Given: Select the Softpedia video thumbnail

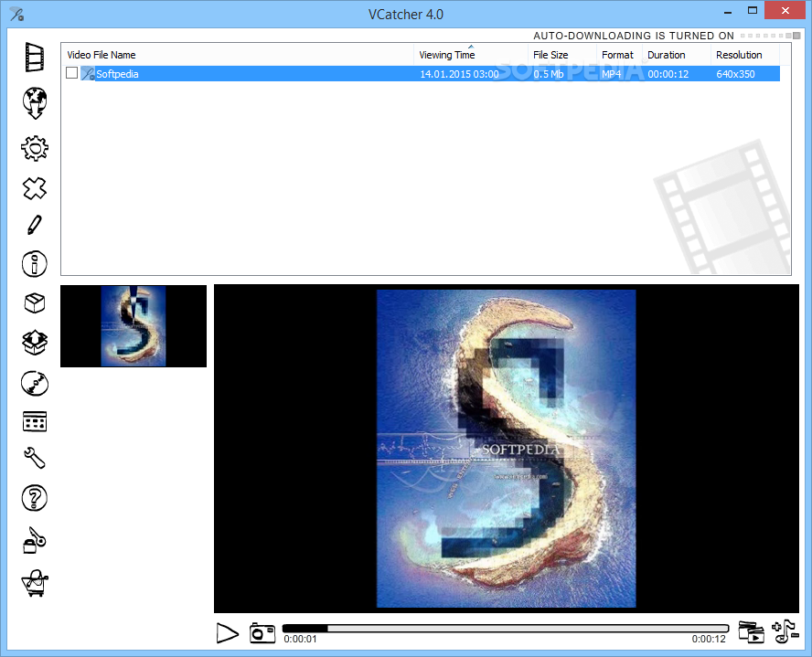Looking at the screenshot, I should click(134, 326).
